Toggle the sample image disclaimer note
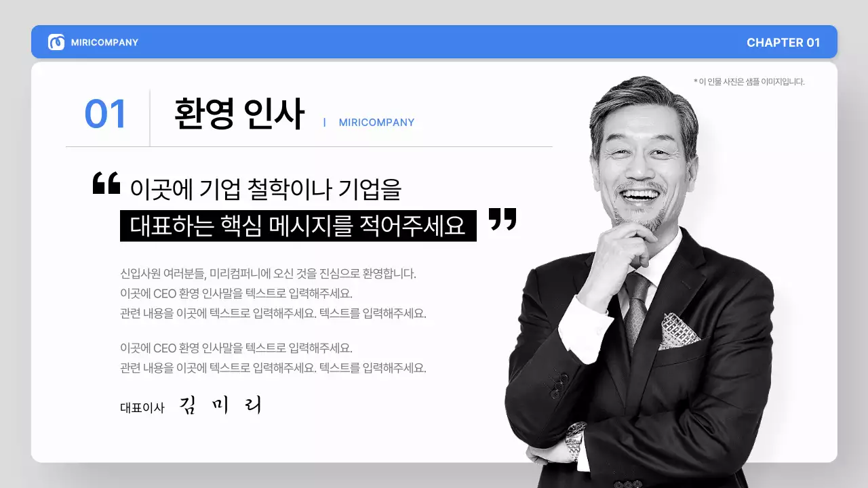The width and height of the screenshot is (868, 488). (x=749, y=81)
